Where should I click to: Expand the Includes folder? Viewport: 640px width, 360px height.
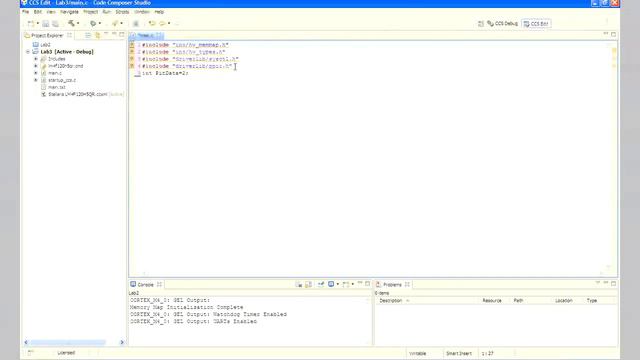coord(36,59)
